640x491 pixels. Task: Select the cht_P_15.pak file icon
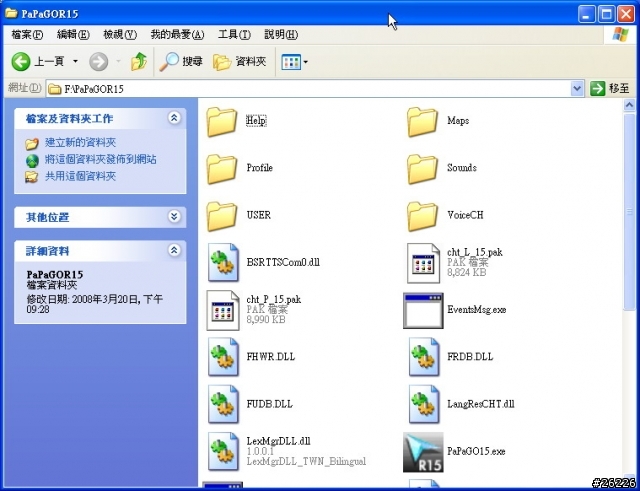coord(223,310)
